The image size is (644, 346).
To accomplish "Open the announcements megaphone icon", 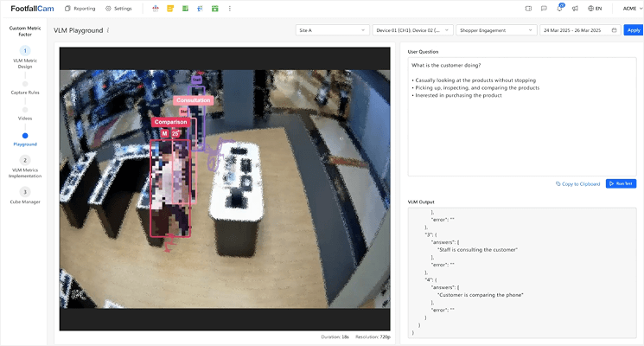I will tap(575, 9).
